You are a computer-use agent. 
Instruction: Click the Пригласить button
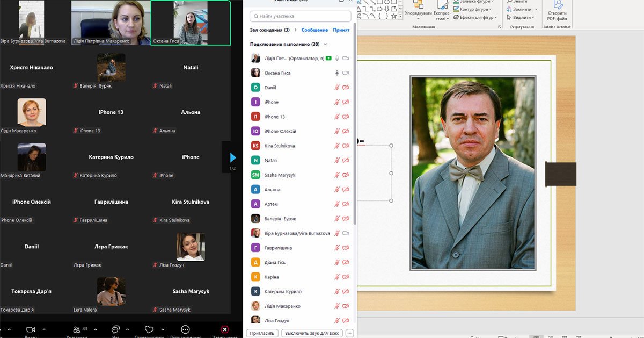coord(262,333)
